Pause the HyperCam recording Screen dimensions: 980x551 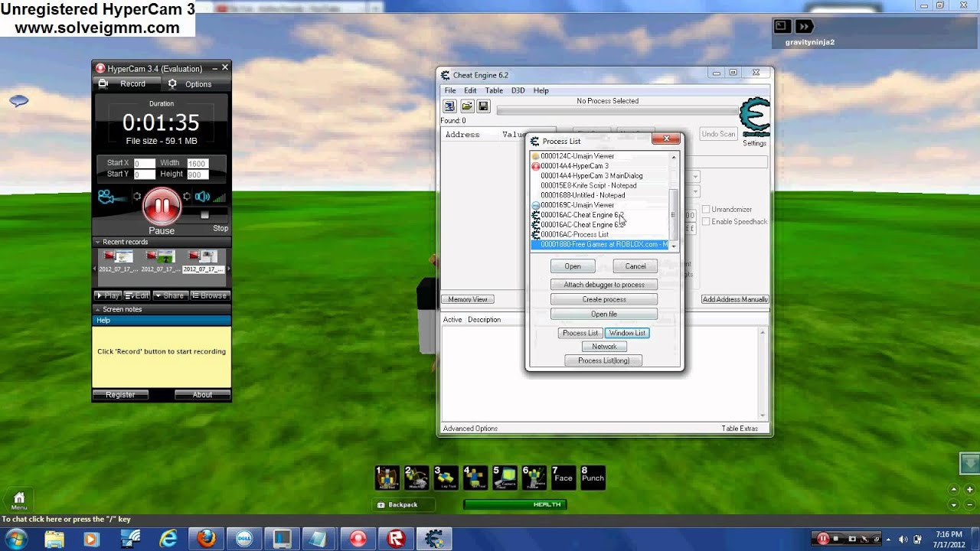162,206
